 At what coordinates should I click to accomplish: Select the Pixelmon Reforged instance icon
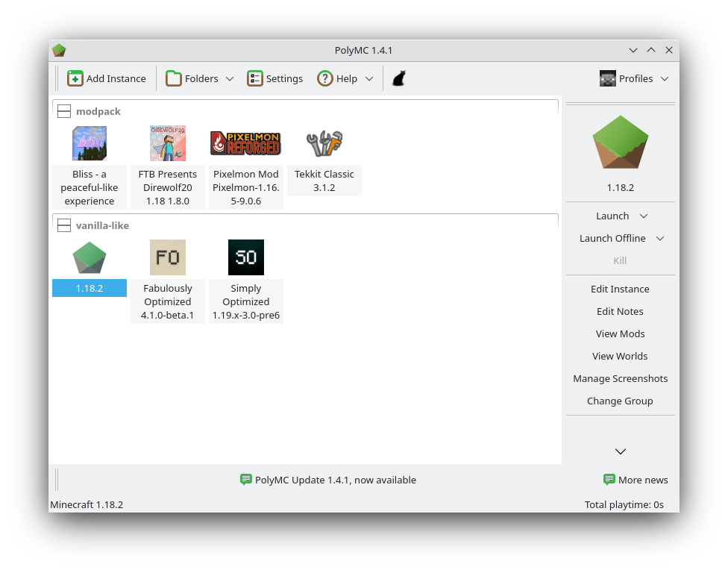pyautogui.click(x=245, y=143)
